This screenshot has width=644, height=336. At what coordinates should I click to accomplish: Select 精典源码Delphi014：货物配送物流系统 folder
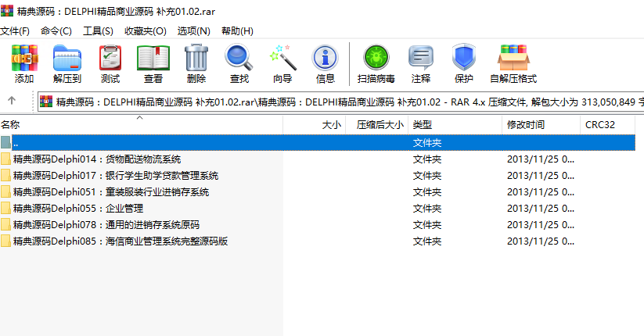pos(97,159)
